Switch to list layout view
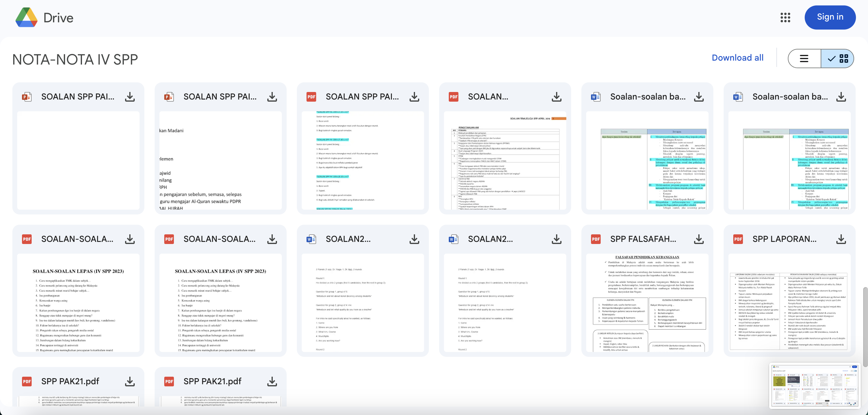Viewport: 868px width, 415px height. tap(804, 59)
